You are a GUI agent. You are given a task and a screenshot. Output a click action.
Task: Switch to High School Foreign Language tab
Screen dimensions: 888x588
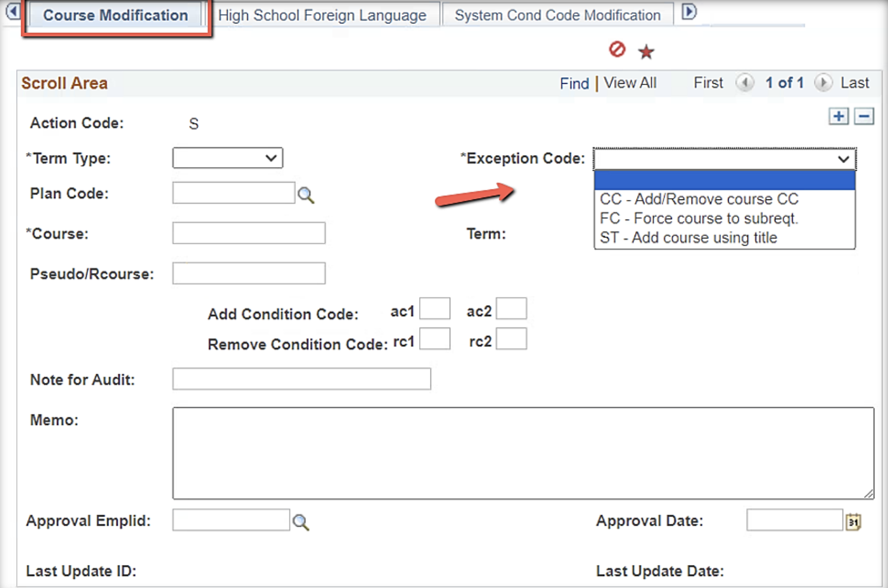[322, 15]
